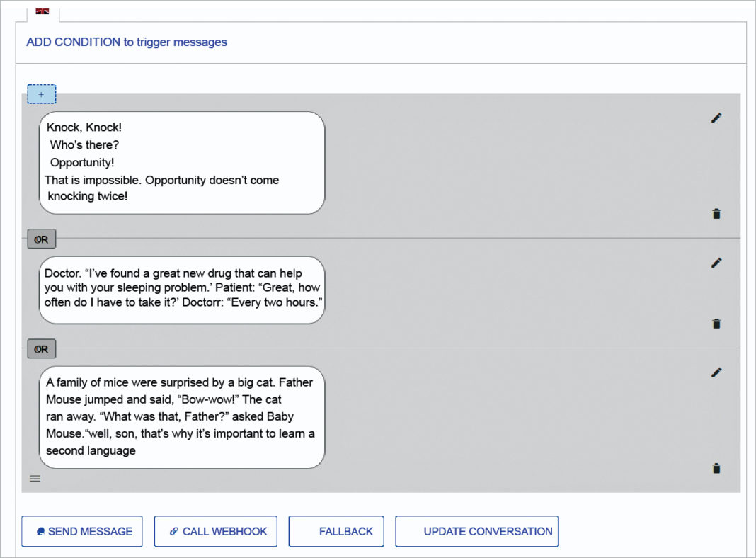This screenshot has height=558, width=756.
Task: Edit the Knock Knock joke message
Action: (x=716, y=118)
